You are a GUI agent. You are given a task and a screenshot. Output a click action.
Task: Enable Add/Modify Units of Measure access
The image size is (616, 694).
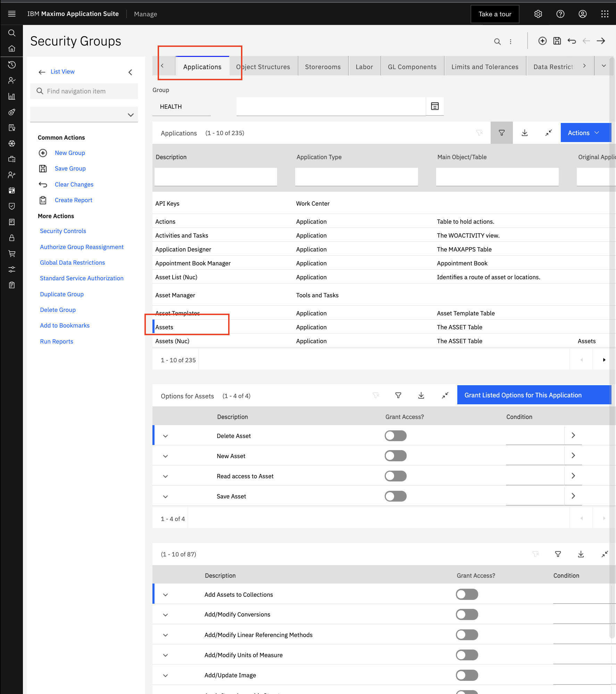click(467, 655)
